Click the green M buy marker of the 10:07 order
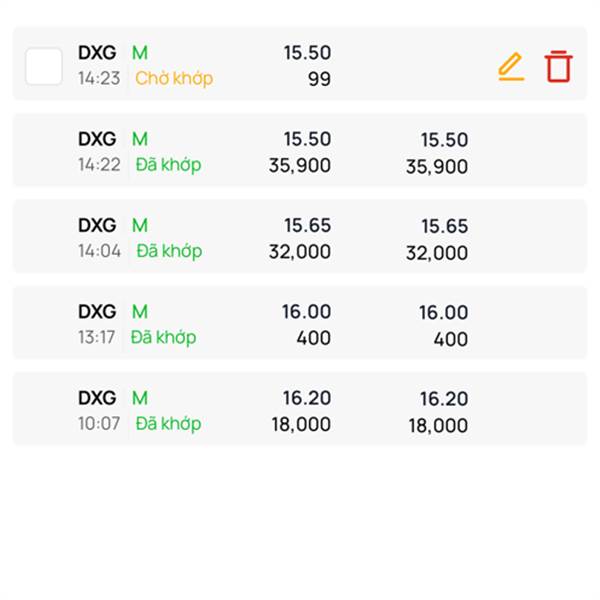600x600 pixels. (x=140, y=398)
